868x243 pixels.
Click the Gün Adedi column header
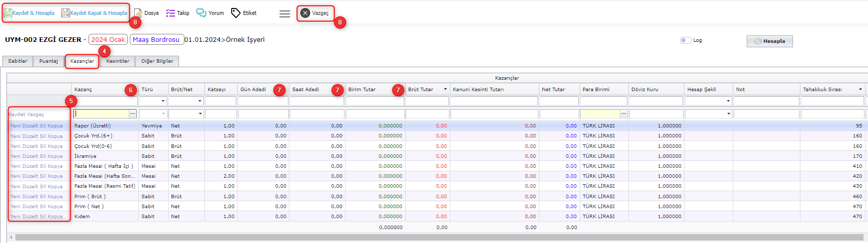tap(263, 89)
